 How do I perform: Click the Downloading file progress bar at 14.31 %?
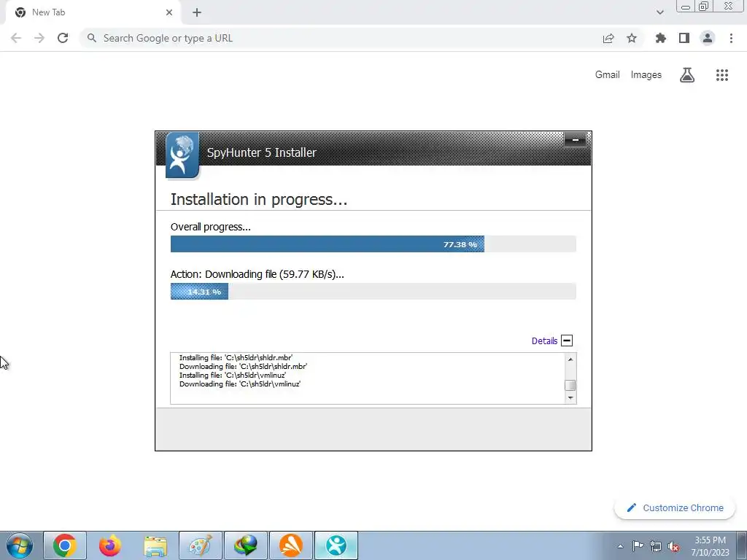373,292
